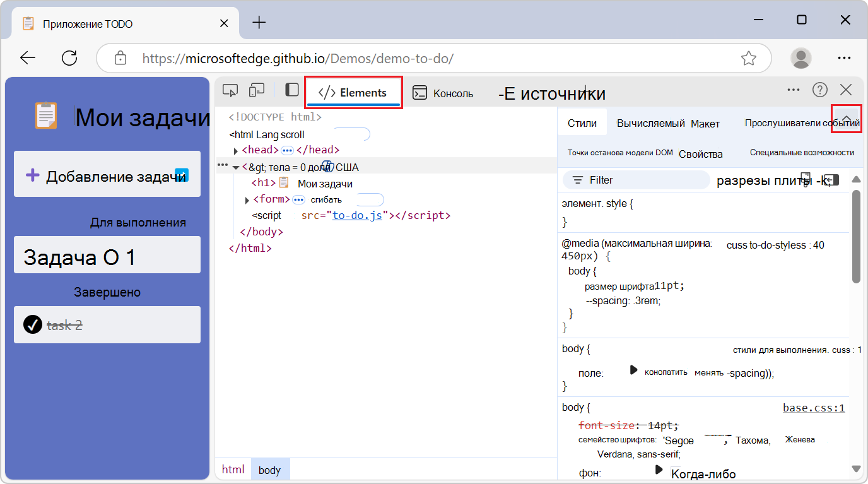Click the элемент. style rule header
The image size is (868, 484).
pyautogui.click(x=597, y=204)
